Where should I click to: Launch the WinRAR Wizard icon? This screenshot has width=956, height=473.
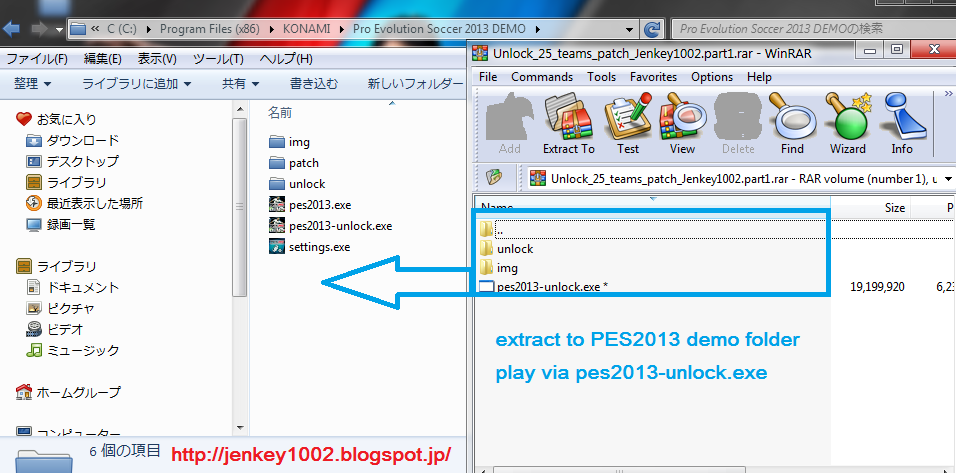click(847, 123)
